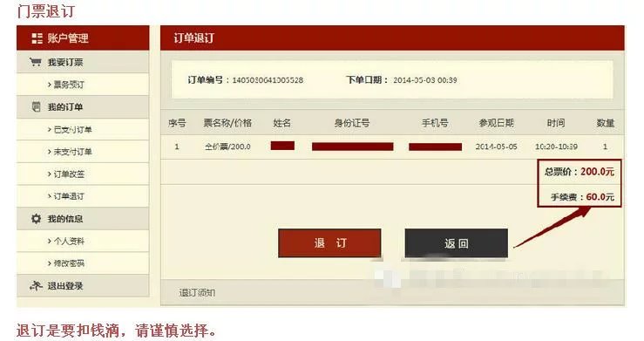Log out via 退出登录

point(83,285)
